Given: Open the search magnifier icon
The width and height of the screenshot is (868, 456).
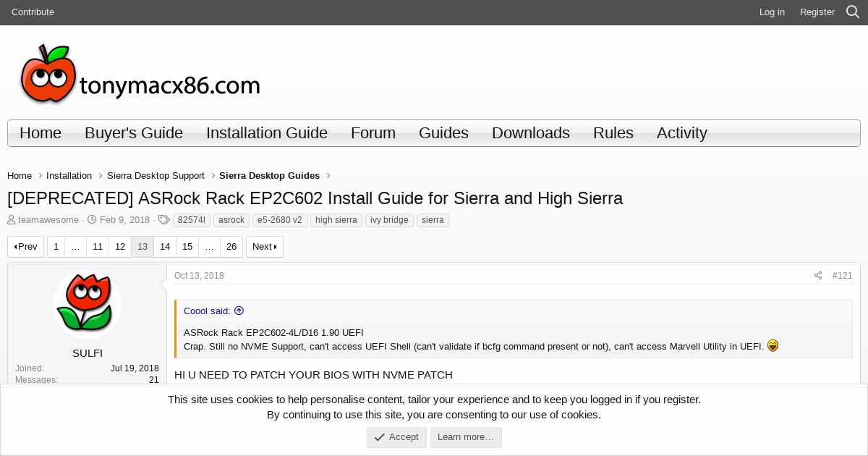Looking at the screenshot, I should (x=853, y=12).
